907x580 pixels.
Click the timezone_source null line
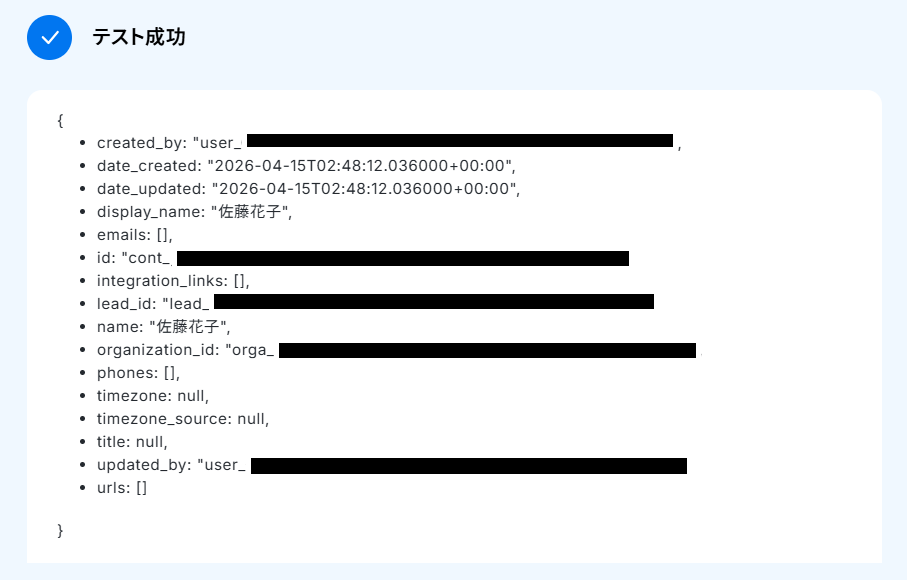pyautogui.click(x=183, y=419)
